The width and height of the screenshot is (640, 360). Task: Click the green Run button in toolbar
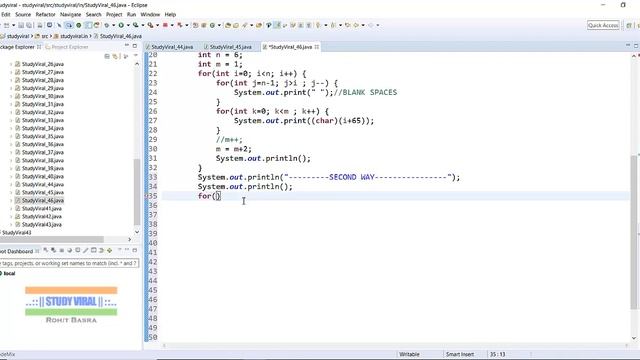click(x=121, y=25)
